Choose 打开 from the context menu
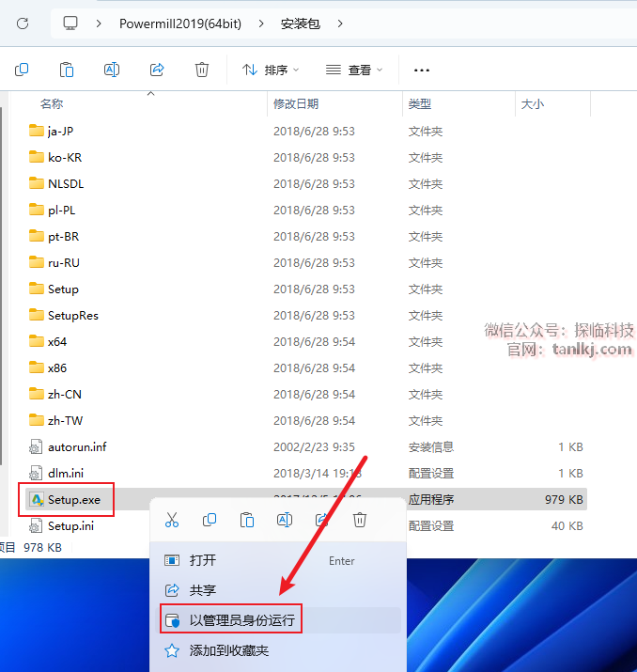Screen dimensions: 637x672 [278, 560]
